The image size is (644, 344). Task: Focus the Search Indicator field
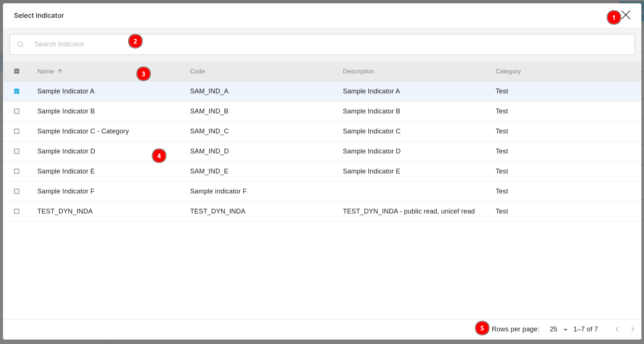point(322,44)
